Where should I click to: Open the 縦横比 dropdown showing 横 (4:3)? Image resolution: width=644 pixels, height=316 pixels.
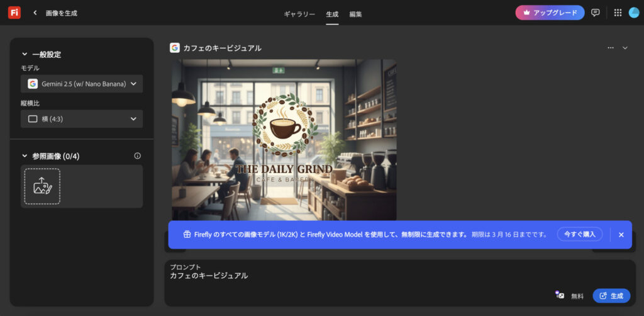[82, 119]
